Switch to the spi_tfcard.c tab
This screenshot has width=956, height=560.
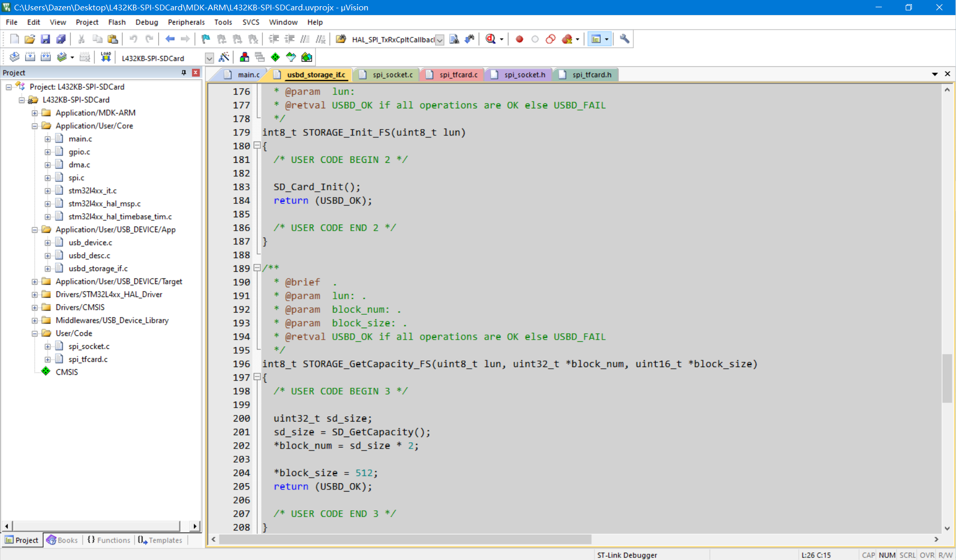(458, 74)
